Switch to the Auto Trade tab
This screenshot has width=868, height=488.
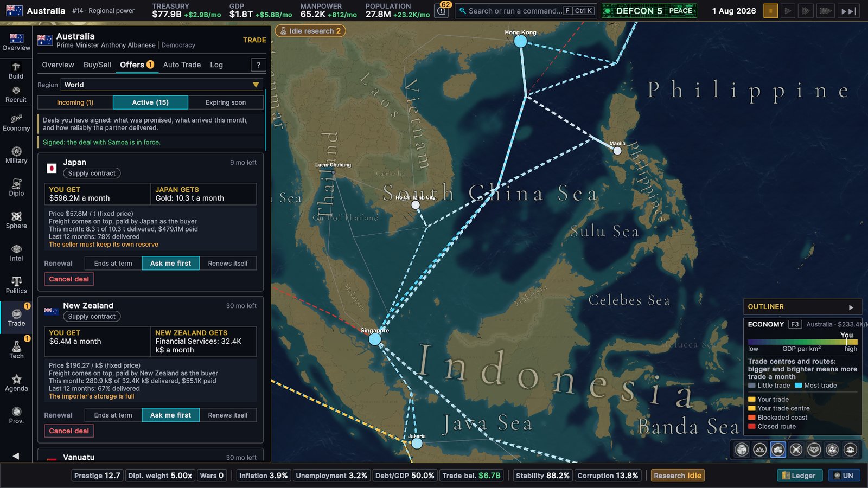tap(182, 65)
